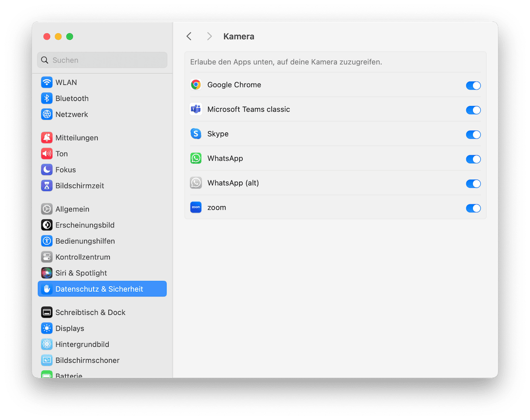Open Bluetooth settings label
The image size is (530, 420).
[72, 98]
